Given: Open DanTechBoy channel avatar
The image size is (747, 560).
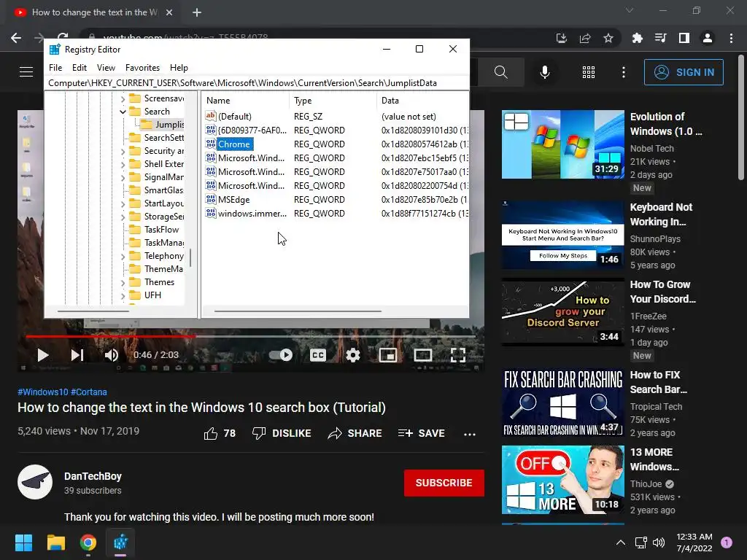Looking at the screenshot, I should [35, 482].
